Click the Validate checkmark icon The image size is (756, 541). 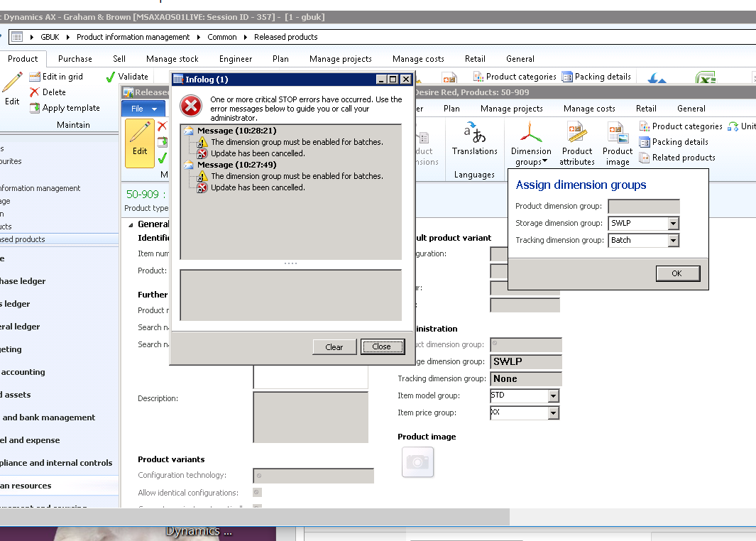pyautogui.click(x=110, y=77)
